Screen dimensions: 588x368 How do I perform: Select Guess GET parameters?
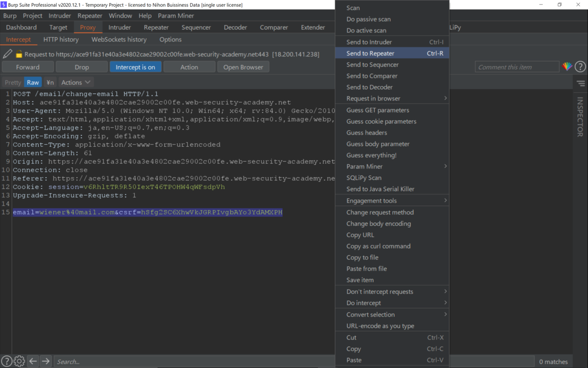click(x=392, y=110)
